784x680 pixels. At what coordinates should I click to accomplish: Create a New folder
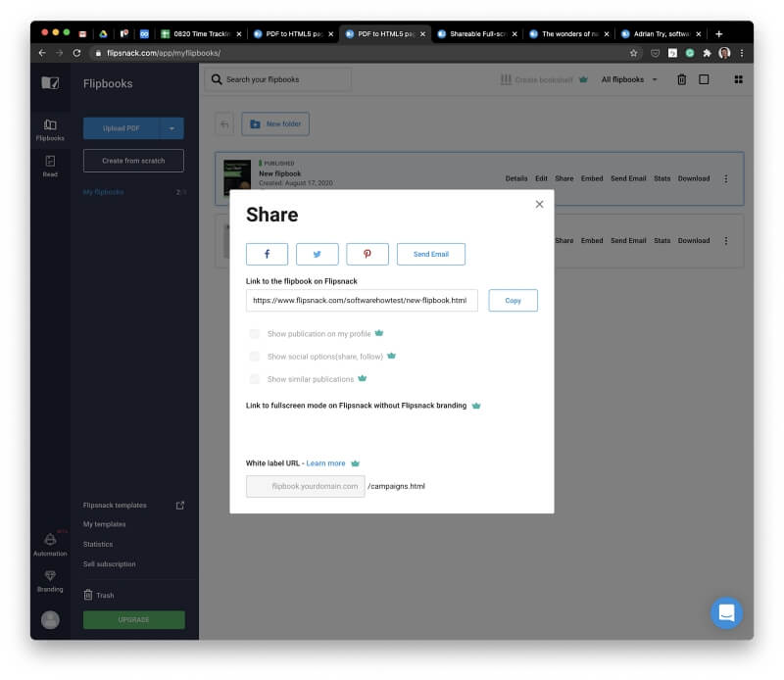275,124
